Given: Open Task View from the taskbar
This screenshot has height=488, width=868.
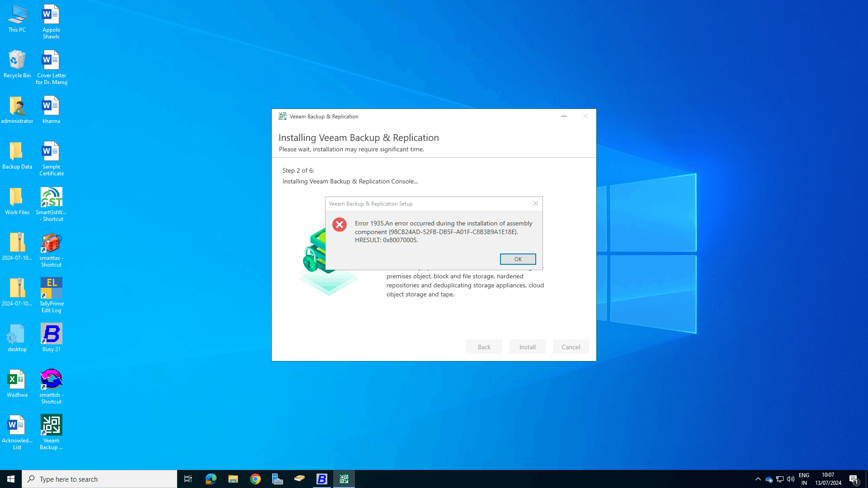Looking at the screenshot, I should (x=188, y=479).
